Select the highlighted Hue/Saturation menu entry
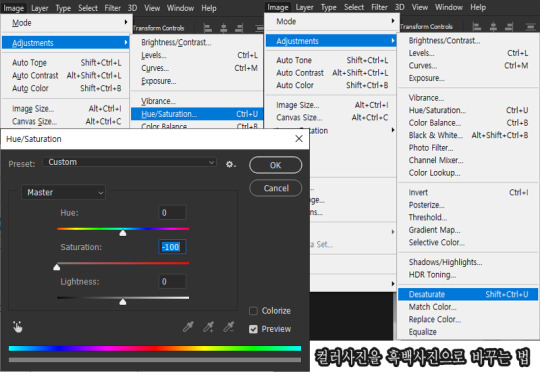540x392 pixels. [197, 114]
